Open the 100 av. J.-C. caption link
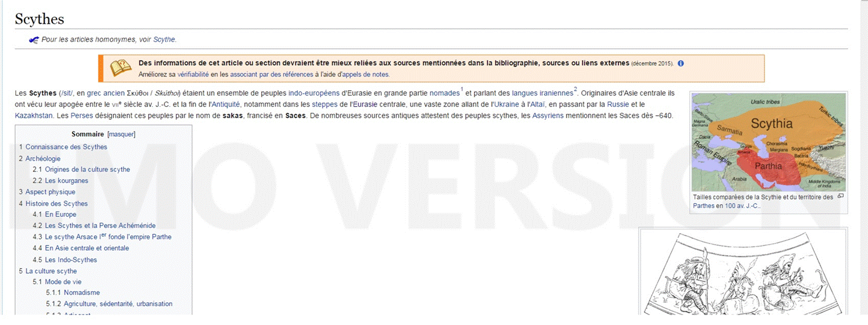Screen dimensions: 868x325 [x=742, y=206]
